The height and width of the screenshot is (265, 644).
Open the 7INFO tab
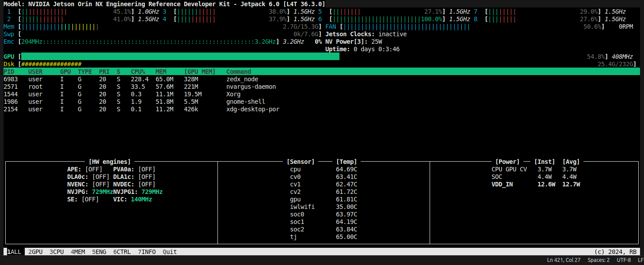(147, 252)
